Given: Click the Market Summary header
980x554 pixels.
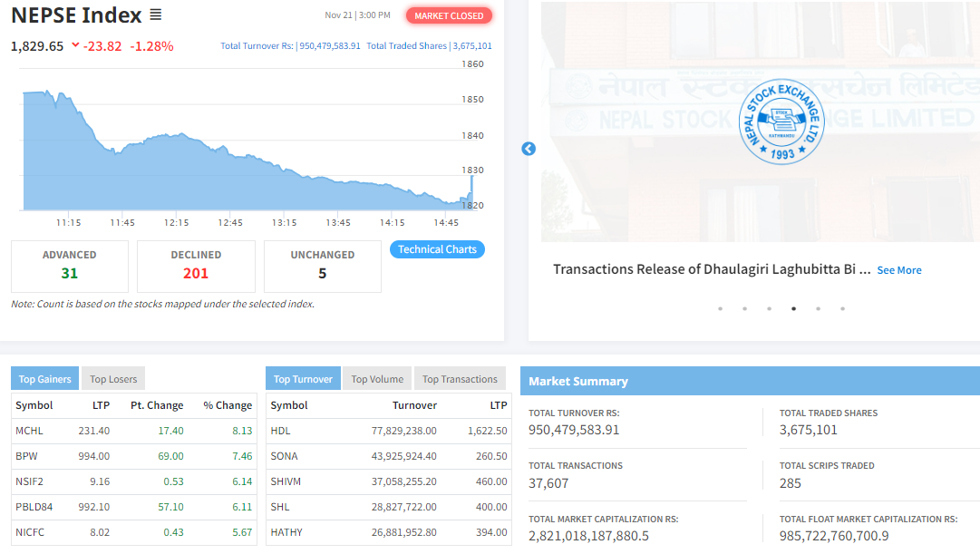Looking at the screenshot, I should pyautogui.click(x=750, y=381).
